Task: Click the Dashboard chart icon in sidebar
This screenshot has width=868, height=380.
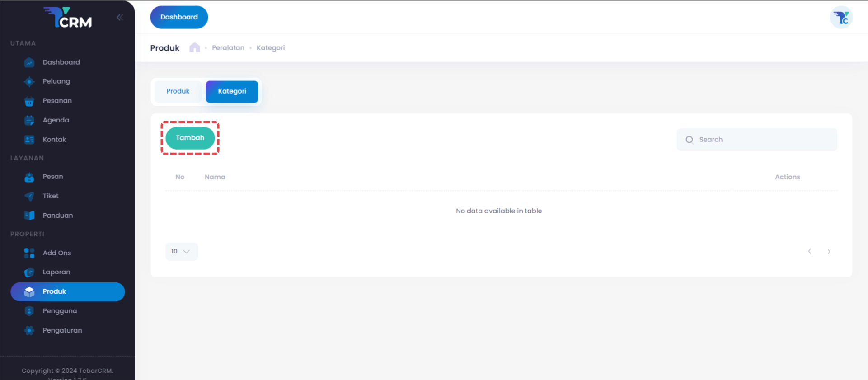Action: 29,62
